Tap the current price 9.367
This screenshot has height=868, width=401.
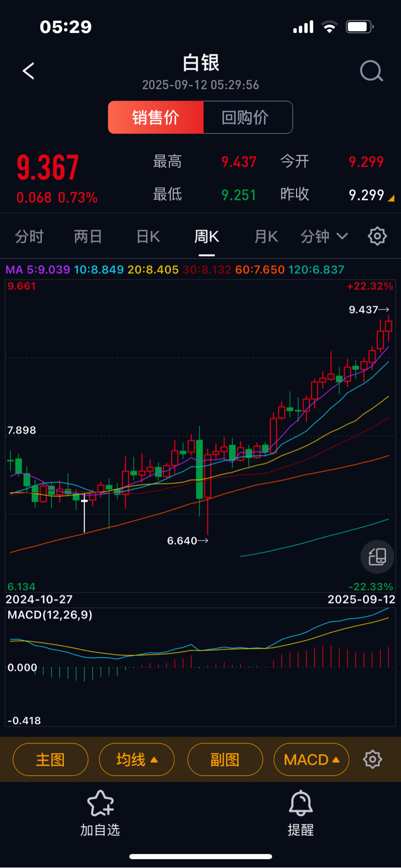(x=48, y=168)
